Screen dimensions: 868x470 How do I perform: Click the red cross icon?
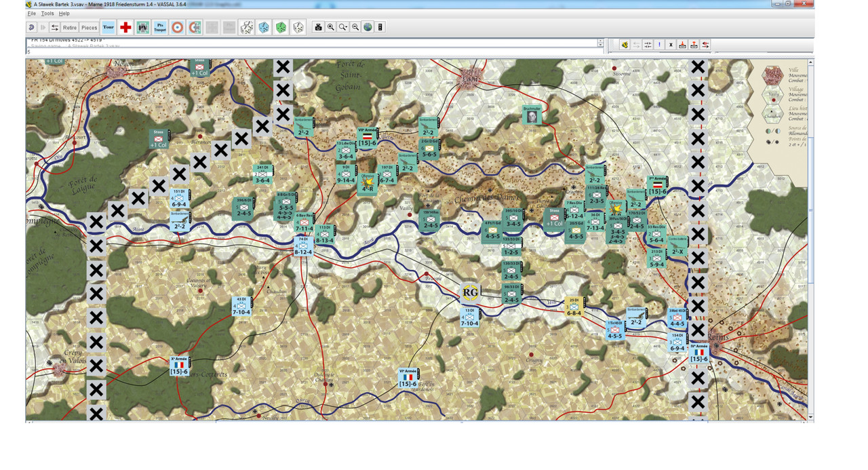[125, 27]
